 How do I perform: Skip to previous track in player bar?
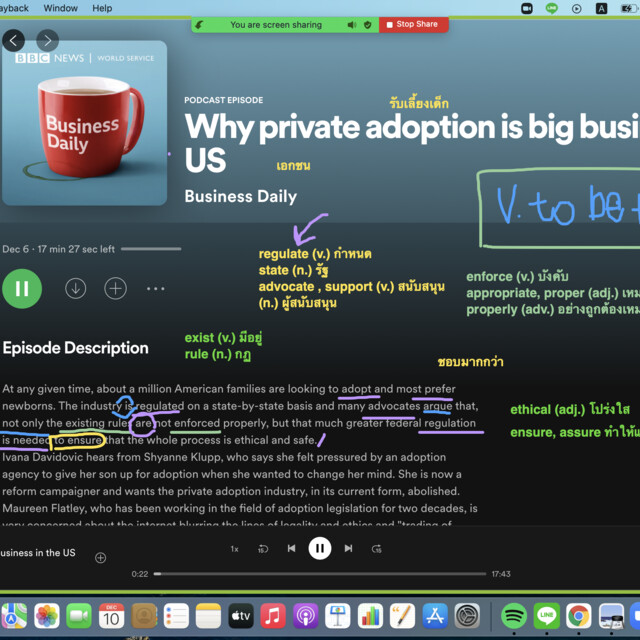click(x=291, y=548)
